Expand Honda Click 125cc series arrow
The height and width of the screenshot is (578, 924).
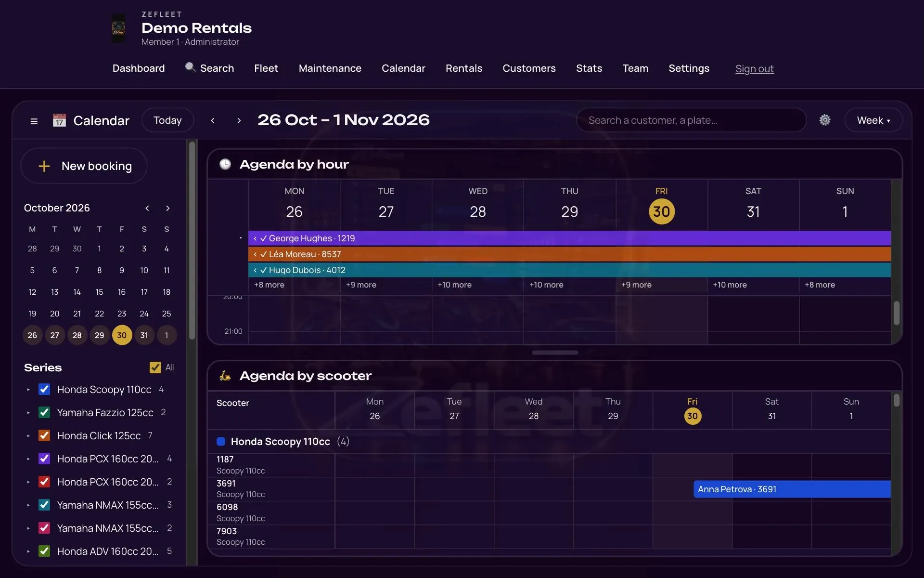[x=28, y=436]
